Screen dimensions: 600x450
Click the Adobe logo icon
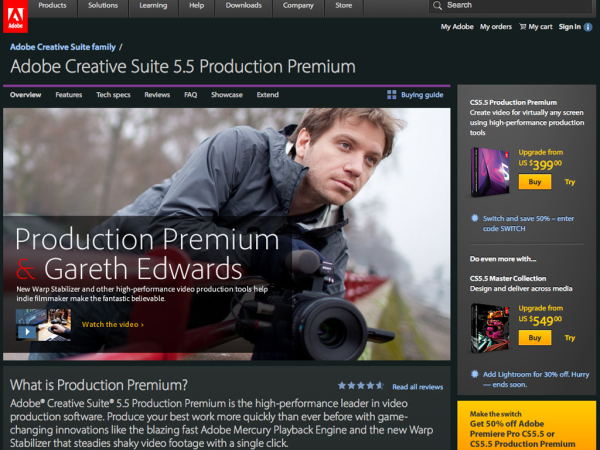[15, 16]
